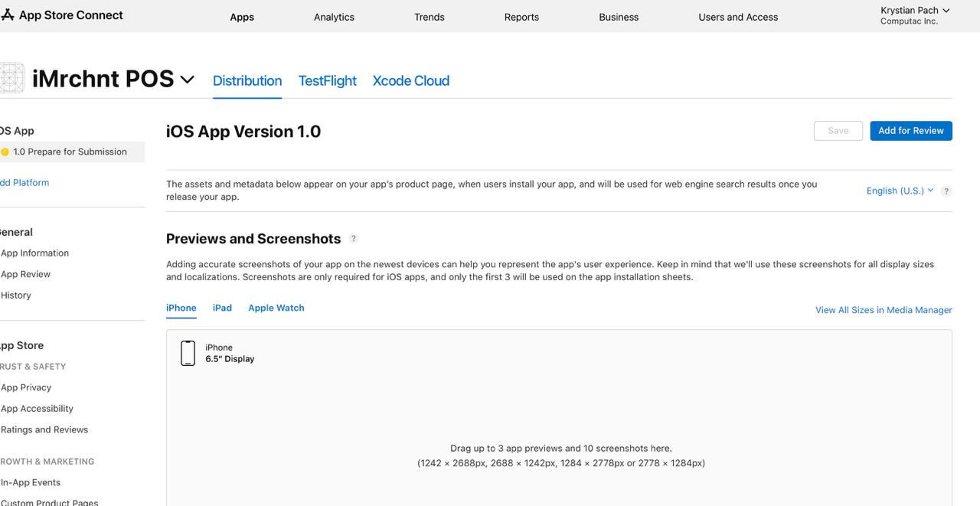Click the App Store Connect logo
This screenshot has width=980, height=506.
pos(61,15)
